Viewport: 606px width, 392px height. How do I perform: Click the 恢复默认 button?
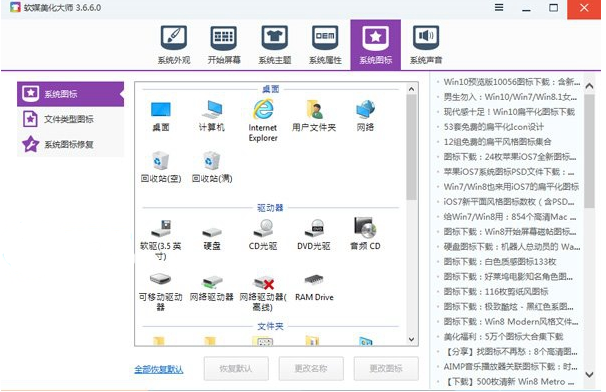(236, 368)
